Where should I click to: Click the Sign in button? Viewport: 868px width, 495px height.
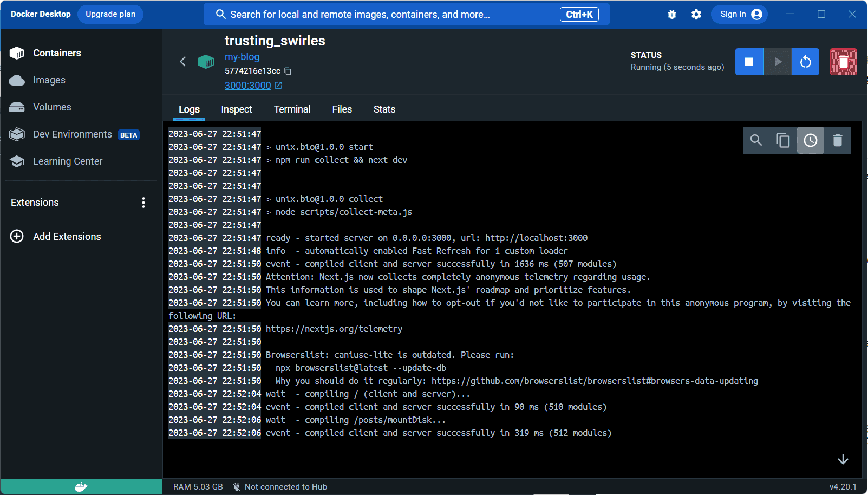tap(740, 14)
